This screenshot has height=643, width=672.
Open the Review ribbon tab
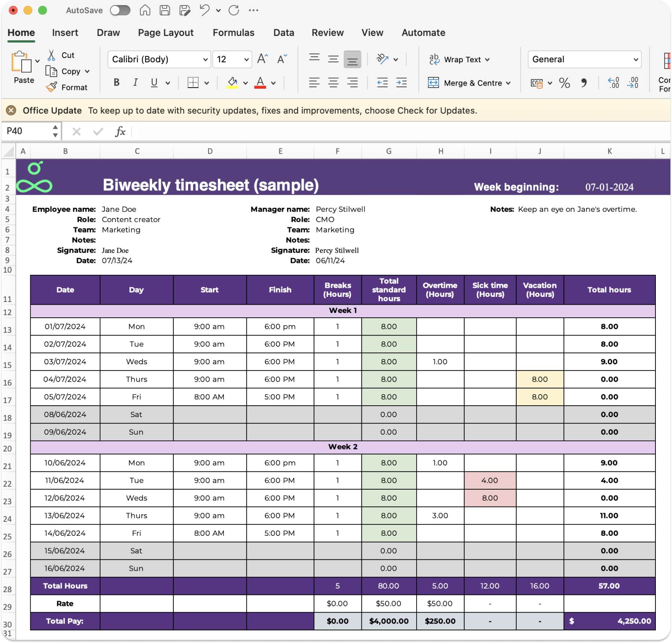click(327, 33)
